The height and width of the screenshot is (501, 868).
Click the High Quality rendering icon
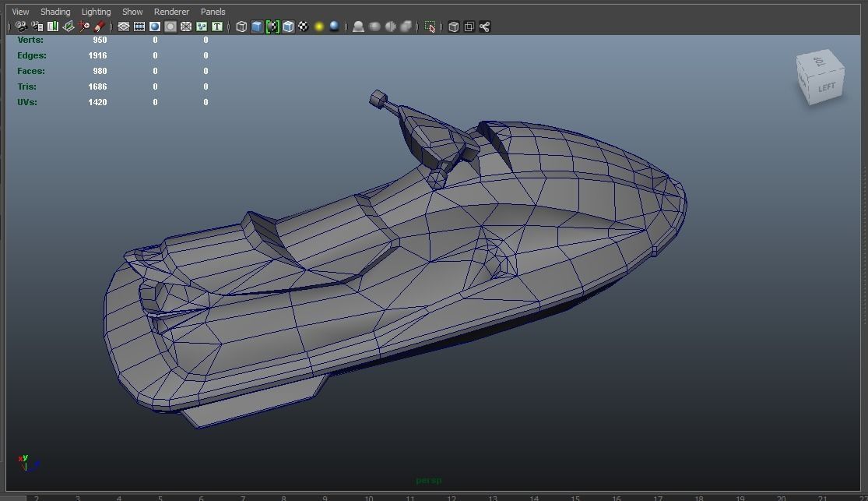pyautogui.click(x=358, y=26)
